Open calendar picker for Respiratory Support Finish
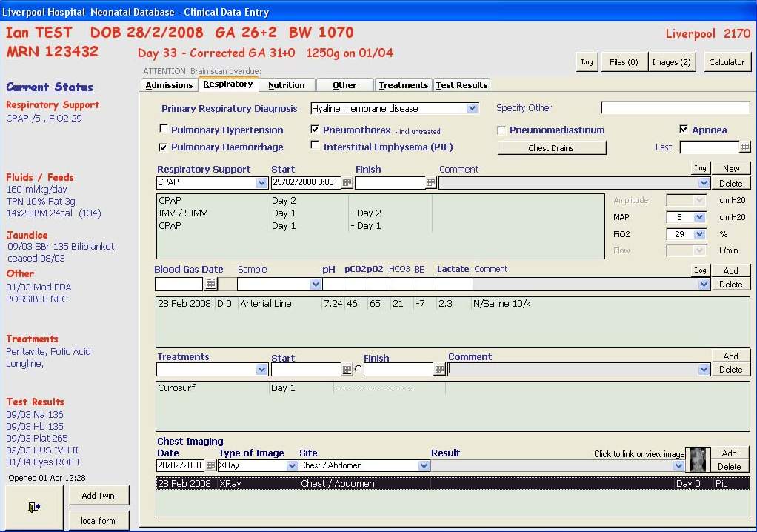 pos(430,183)
